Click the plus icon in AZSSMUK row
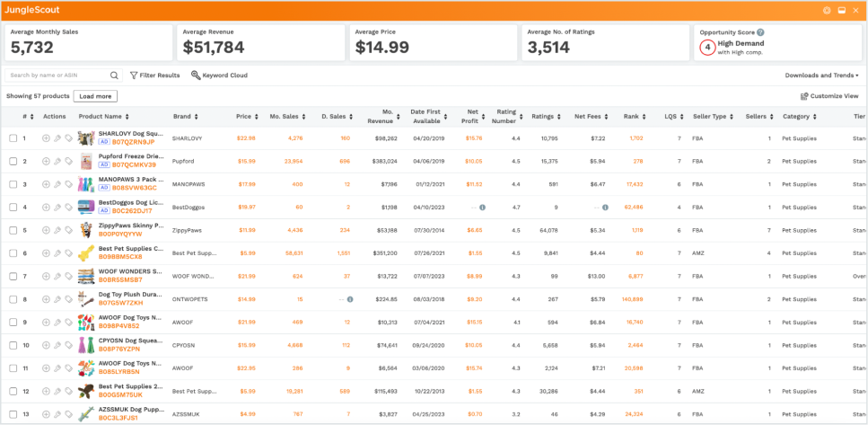Viewport: 868px width, 425px height. click(x=46, y=414)
